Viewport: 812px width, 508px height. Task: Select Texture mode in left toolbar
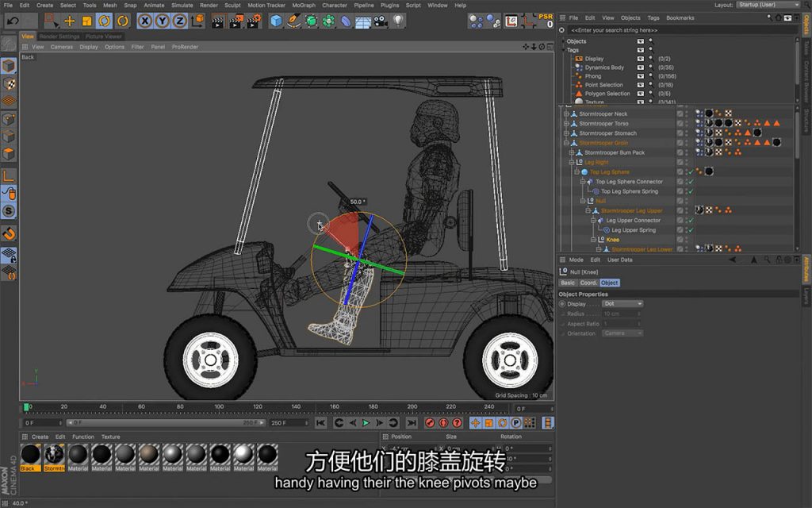[8, 83]
